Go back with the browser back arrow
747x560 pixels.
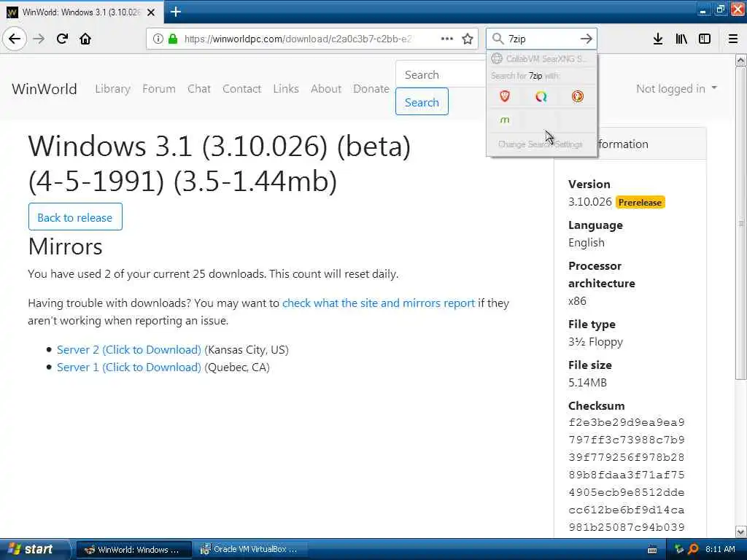[x=15, y=39]
